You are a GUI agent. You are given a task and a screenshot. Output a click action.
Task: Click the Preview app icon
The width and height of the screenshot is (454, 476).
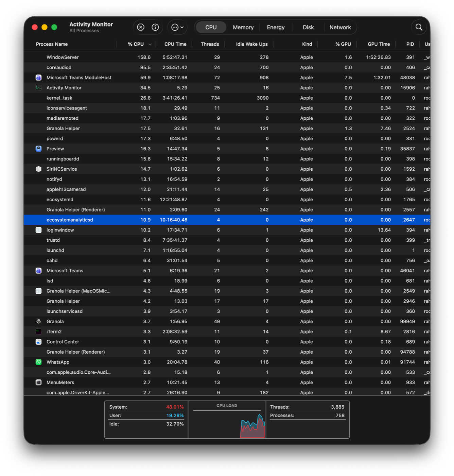pos(38,149)
